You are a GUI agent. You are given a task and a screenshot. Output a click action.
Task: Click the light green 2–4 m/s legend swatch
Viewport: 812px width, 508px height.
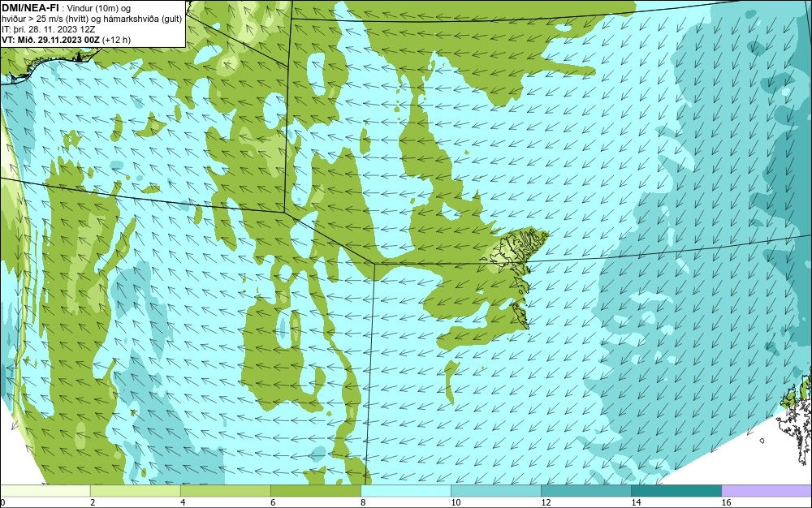pos(135,491)
